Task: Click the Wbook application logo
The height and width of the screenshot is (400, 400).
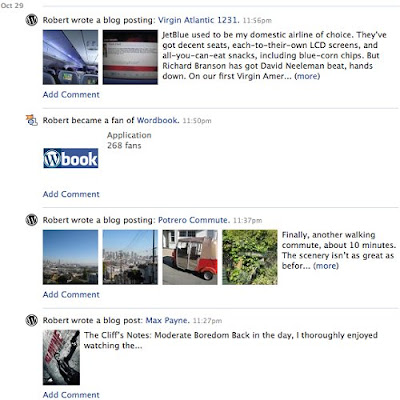Action: pyautogui.click(x=71, y=158)
